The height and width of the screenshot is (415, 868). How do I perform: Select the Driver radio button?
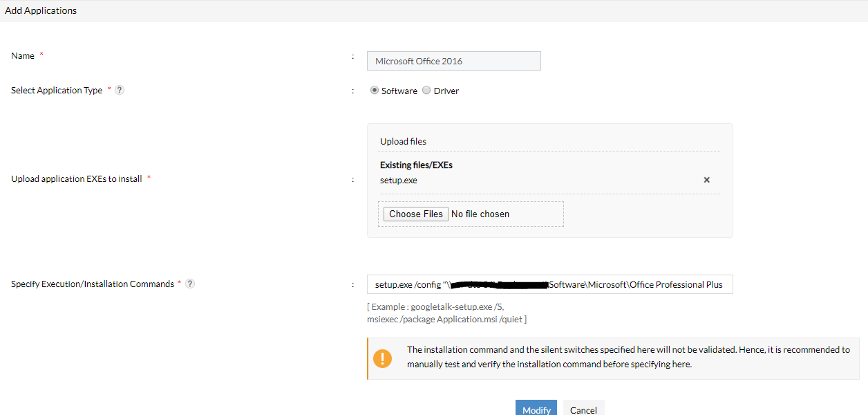426,90
